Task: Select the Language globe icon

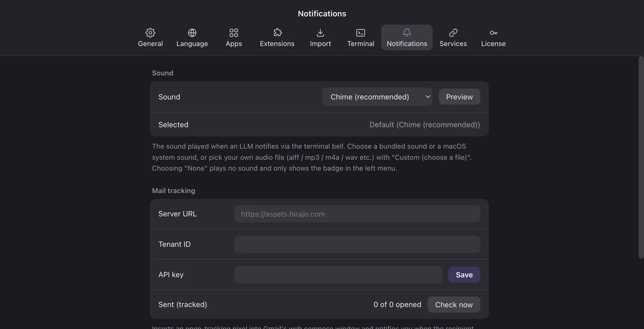Action: click(192, 33)
